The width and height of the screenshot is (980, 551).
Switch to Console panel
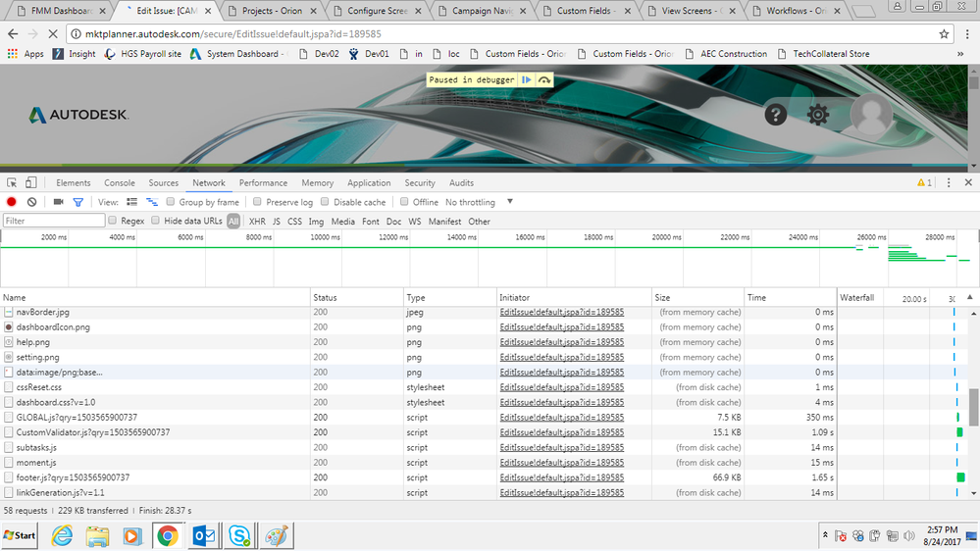click(120, 183)
